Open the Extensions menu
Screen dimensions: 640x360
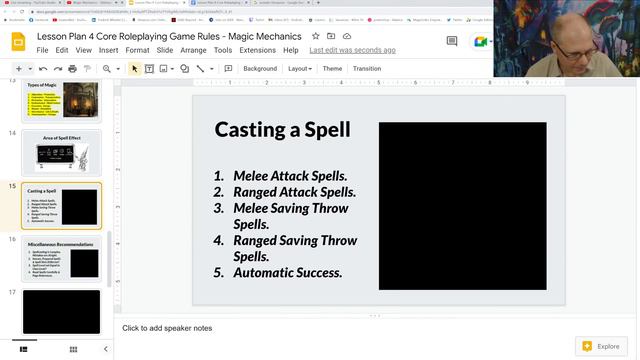[x=258, y=50]
